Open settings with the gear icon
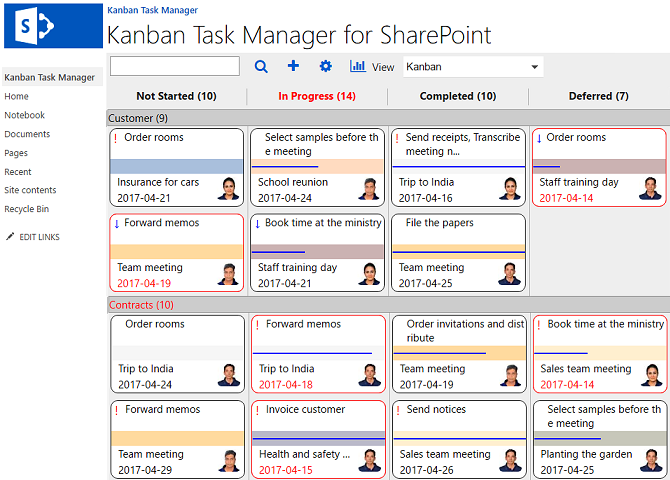The height and width of the screenshot is (480, 670). 325,66
